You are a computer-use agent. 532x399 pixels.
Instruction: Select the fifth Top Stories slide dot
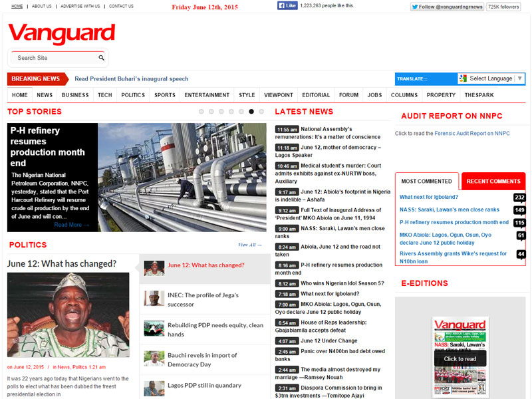(x=241, y=111)
